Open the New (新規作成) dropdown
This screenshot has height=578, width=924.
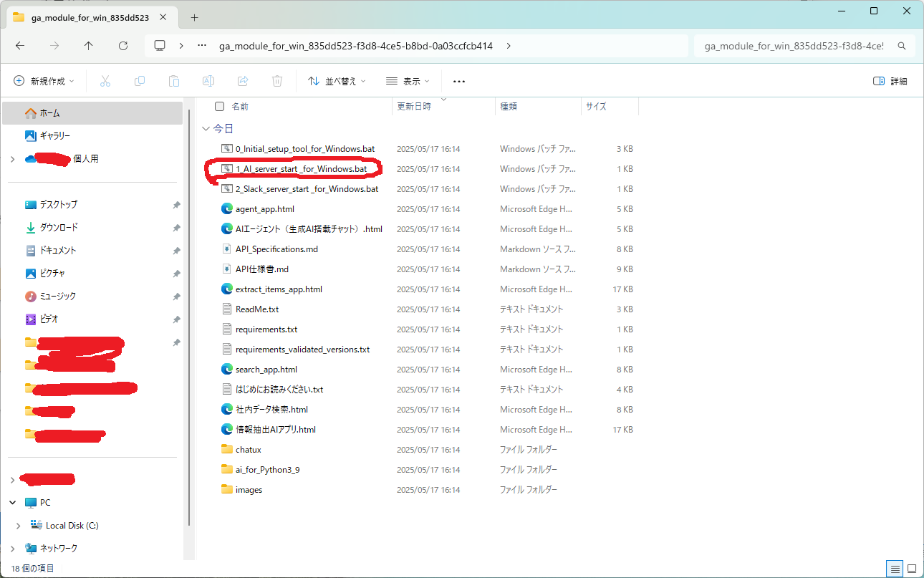[44, 82]
